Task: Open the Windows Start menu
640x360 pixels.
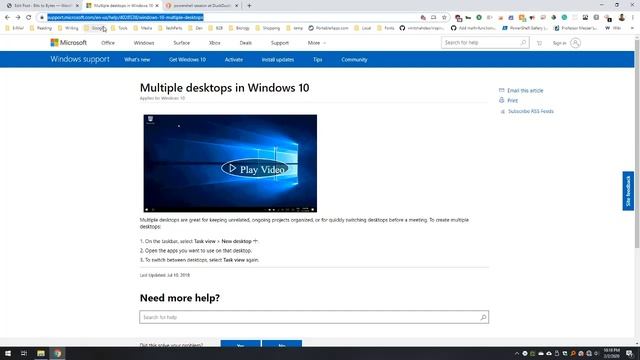Action: 8,353
